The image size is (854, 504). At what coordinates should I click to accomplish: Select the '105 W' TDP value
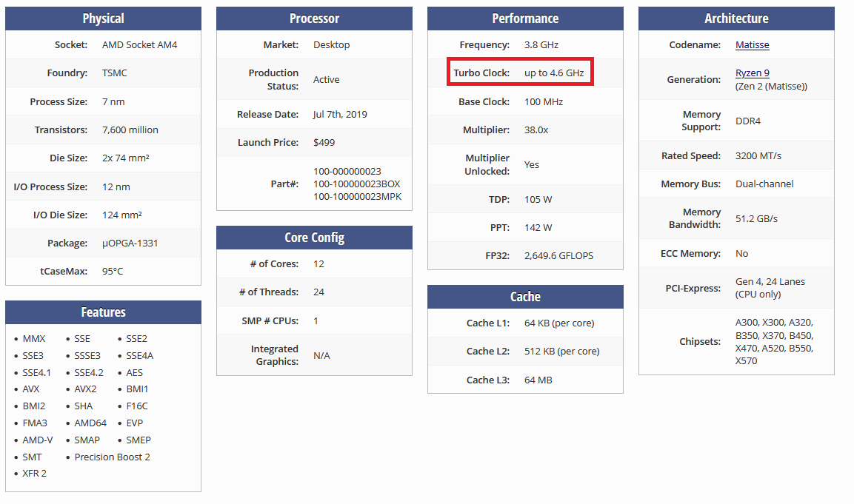click(x=538, y=200)
